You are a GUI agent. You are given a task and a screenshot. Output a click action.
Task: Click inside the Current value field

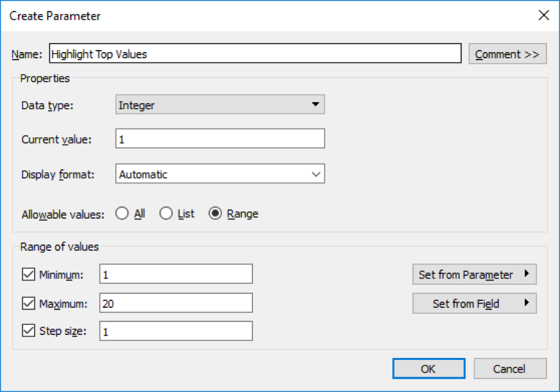tap(218, 139)
